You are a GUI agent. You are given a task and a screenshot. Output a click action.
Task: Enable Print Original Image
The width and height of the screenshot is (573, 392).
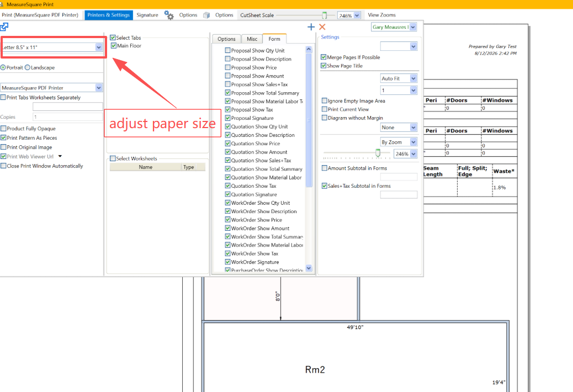4,147
